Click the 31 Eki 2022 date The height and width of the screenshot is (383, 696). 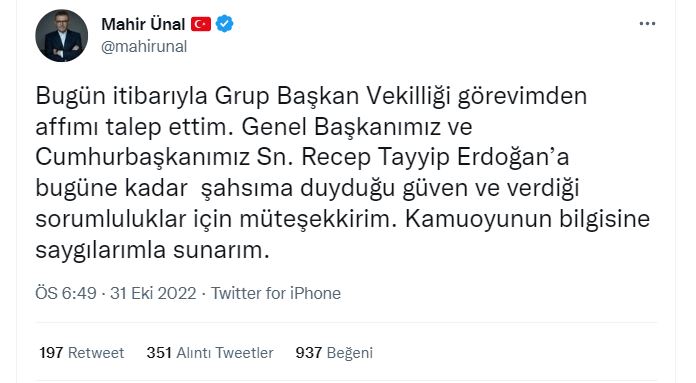[153, 293]
